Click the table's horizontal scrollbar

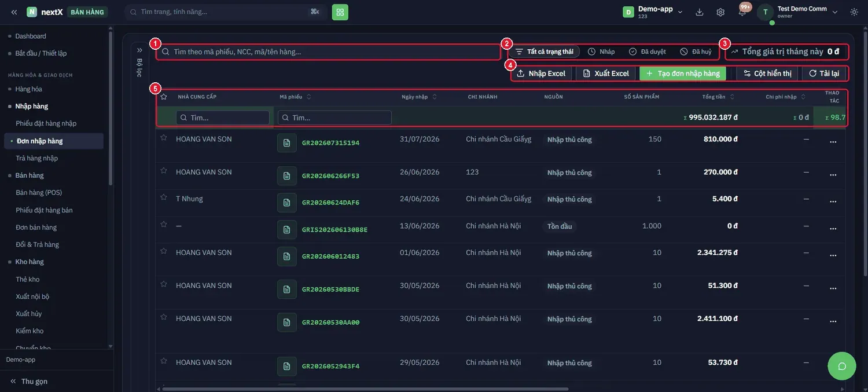365,389
